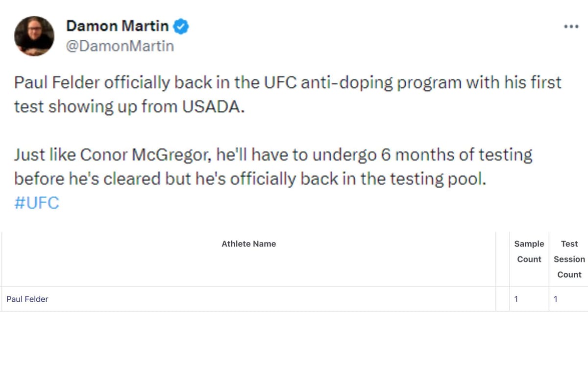Image resolution: width=588 pixels, height=368 pixels.
Task: Click the Paul Felder athlete link
Action: (27, 299)
